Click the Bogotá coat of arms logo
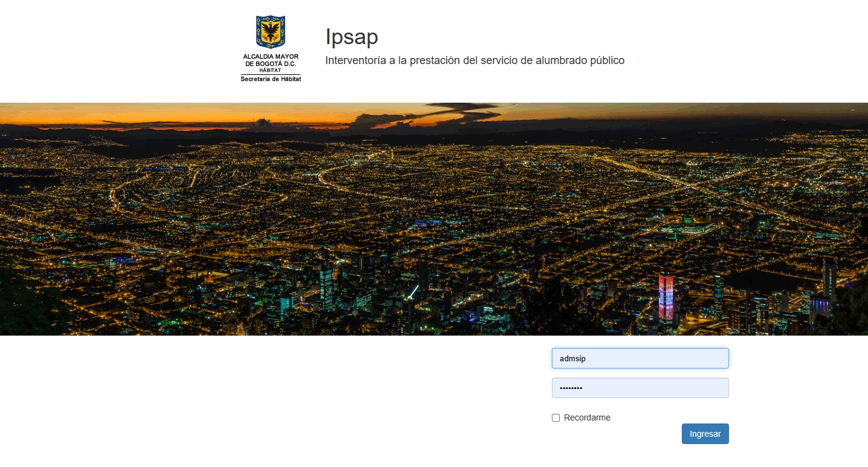The image size is (868, 467). point(270,32)
